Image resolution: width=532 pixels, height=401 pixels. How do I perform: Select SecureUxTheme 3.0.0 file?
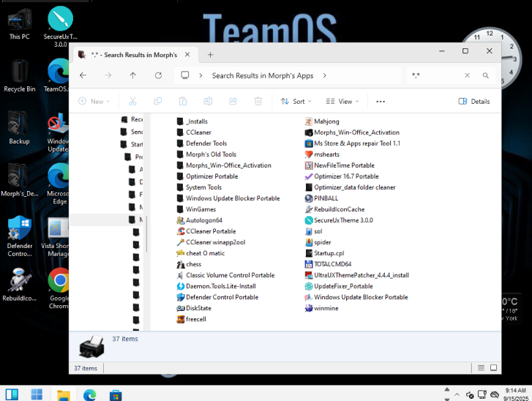339,220
